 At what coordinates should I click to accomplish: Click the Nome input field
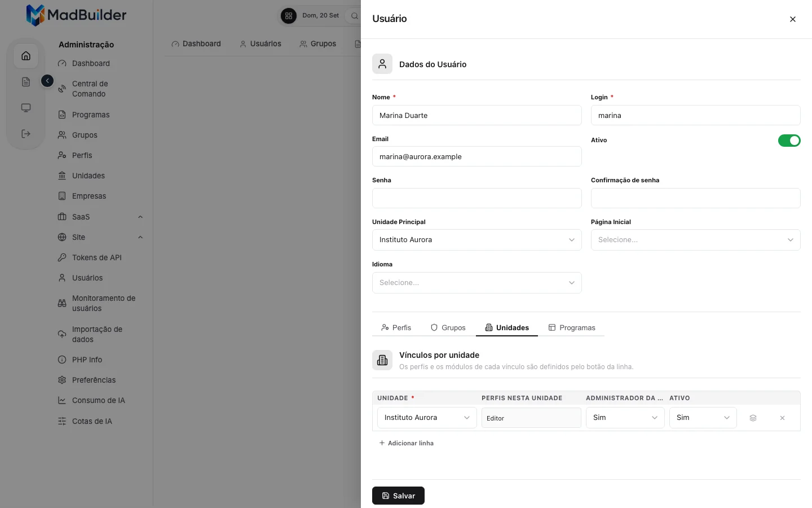pos(476,115)
